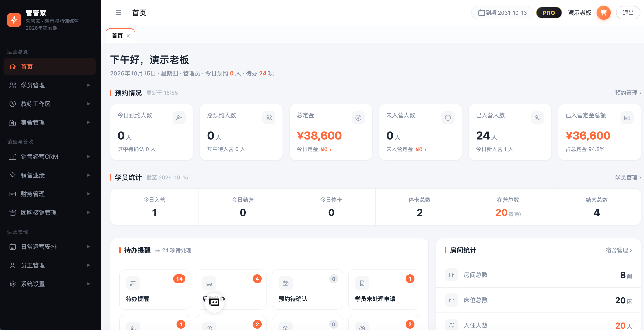Click the clock icon on 未入营人数 card
The height and width of the screenshot is (330, 644).
point(448,118)
